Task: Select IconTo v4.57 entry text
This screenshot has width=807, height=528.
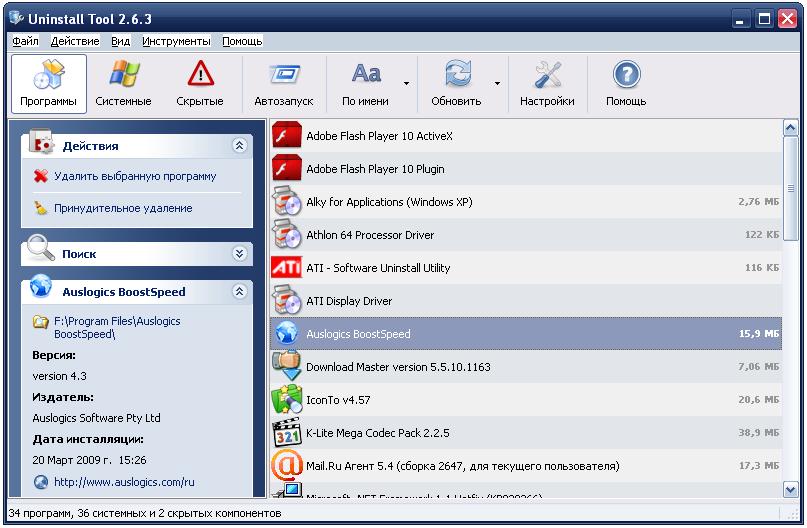Action: tap(338, 400)
